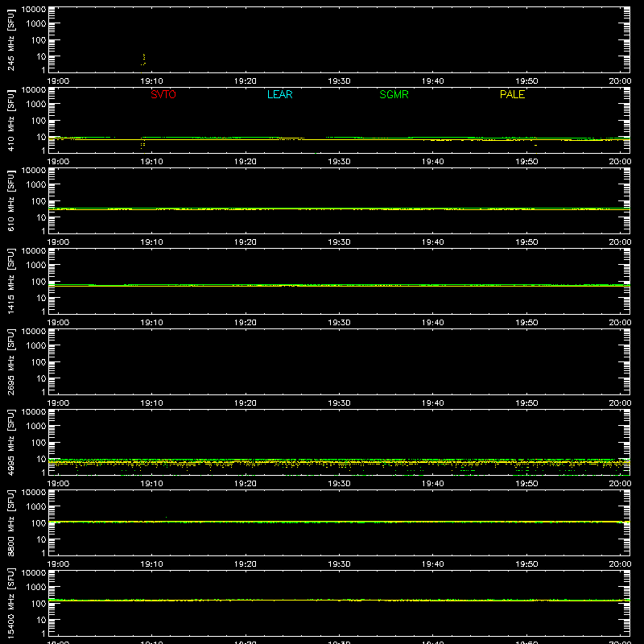Select the 15400 MHz [SFU] axis label

pyautogui.click(x=10, y=603)
